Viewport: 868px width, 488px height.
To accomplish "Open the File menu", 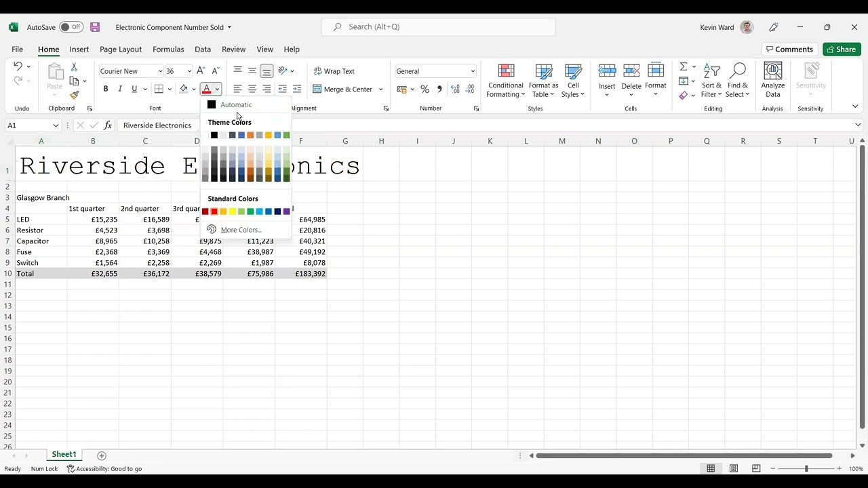I will pos(18,49).
